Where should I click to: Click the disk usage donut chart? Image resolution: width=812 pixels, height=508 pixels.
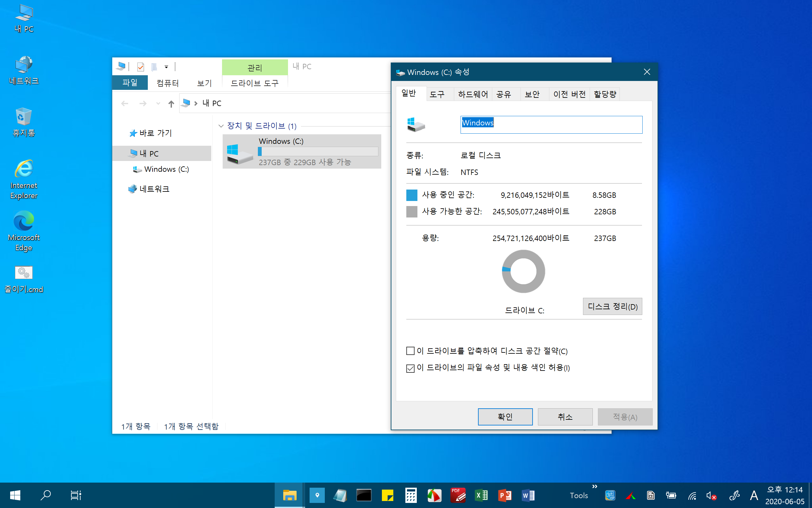(x=523, y=271)
